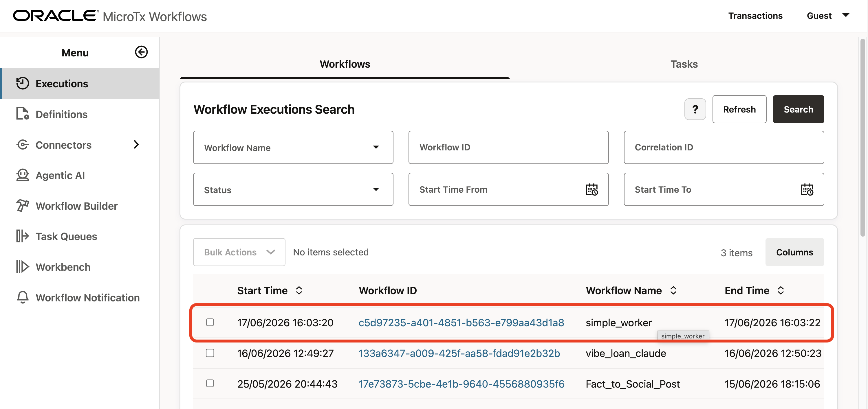
Task: Click end time 15/06/2026 18:15:06
Action: (x=772, y=384)
